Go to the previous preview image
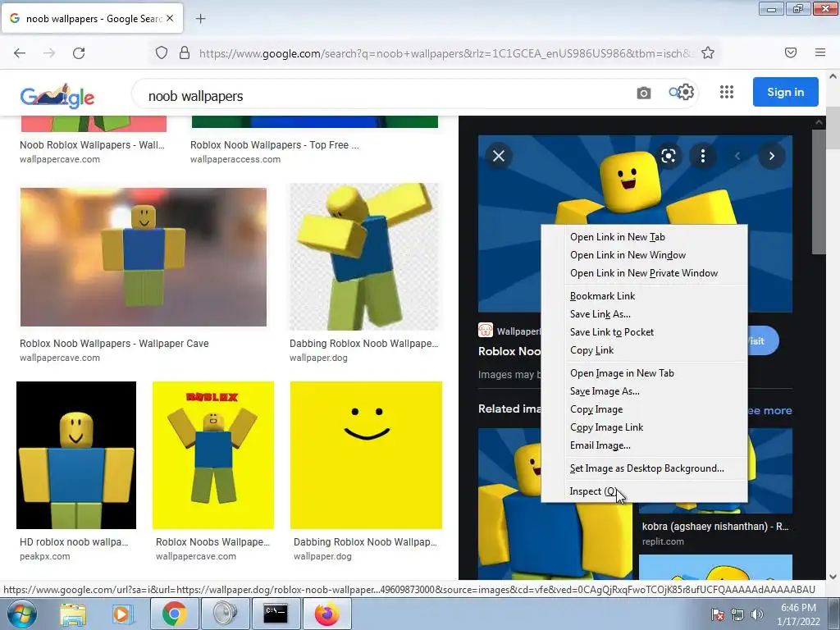The image size is (840, 630). pos(737,156)
